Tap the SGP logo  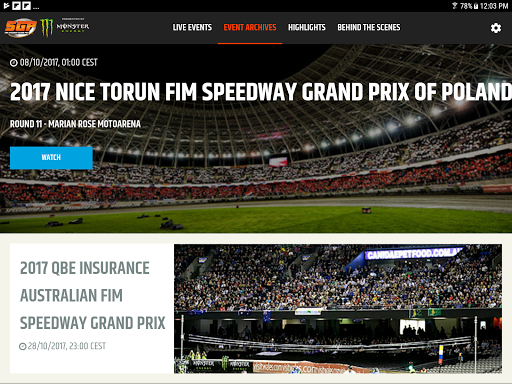[21, 28]
